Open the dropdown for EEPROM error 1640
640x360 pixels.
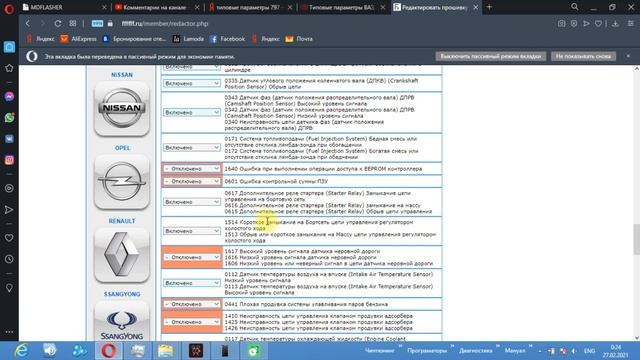pyautogui.click(x=191, y=169)
